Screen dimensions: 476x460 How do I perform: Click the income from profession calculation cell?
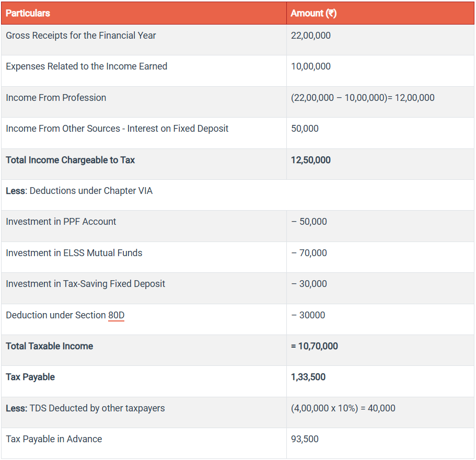click(363, 98)
